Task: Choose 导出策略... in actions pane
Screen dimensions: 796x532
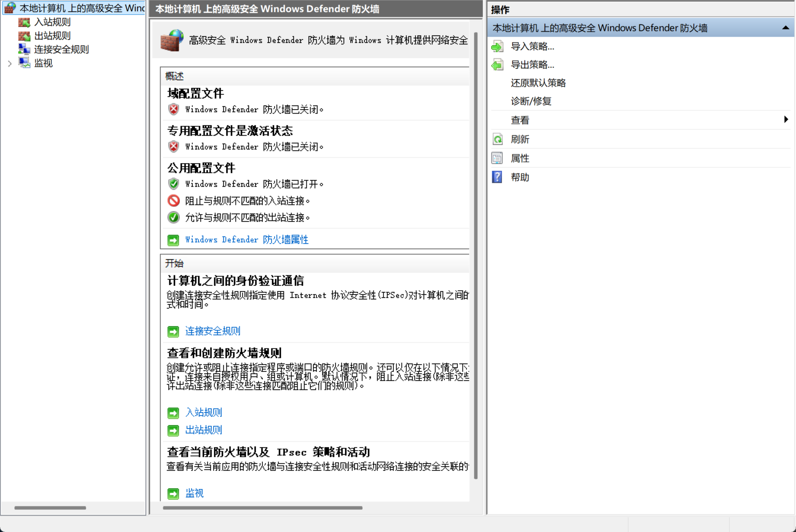Action: click(x=532, y=65)
